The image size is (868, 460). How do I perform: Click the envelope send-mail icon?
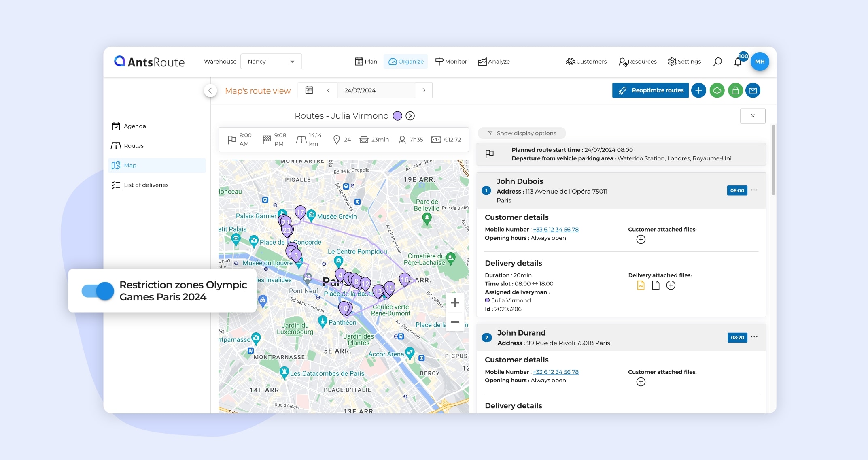(753, 90)
